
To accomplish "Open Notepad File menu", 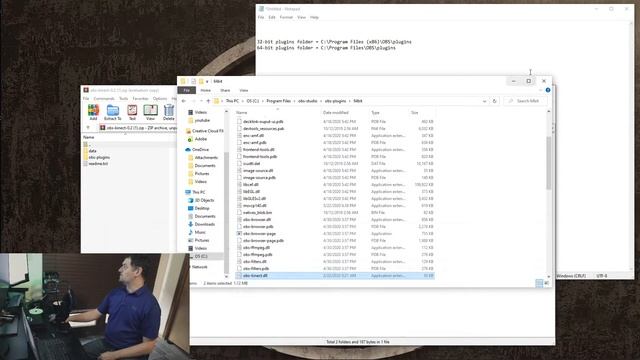I will (261, 18).
